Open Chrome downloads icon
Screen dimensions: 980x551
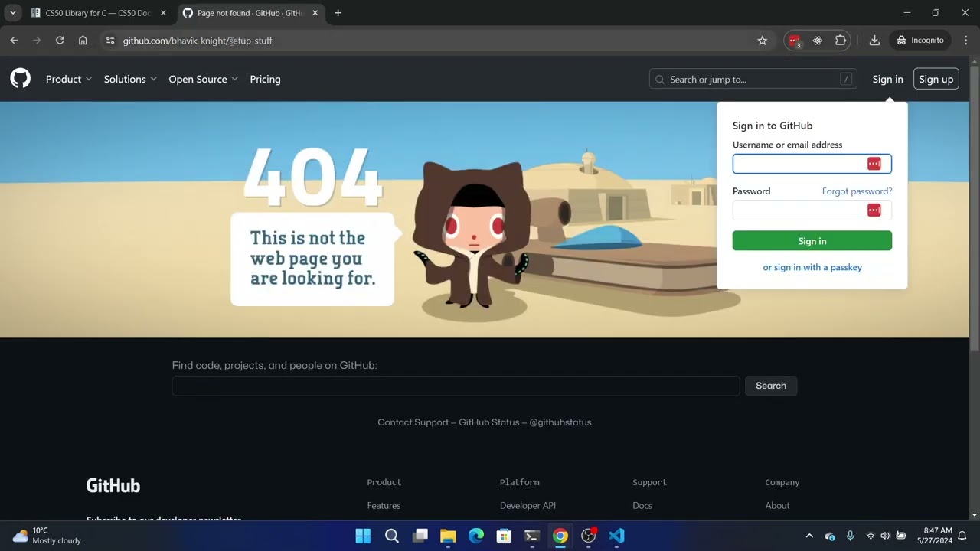pyautogui.click(x=874, y=41)
